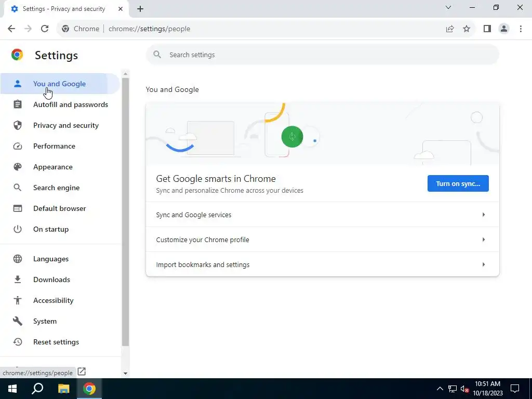Open Reset settings section

(60, 342)
